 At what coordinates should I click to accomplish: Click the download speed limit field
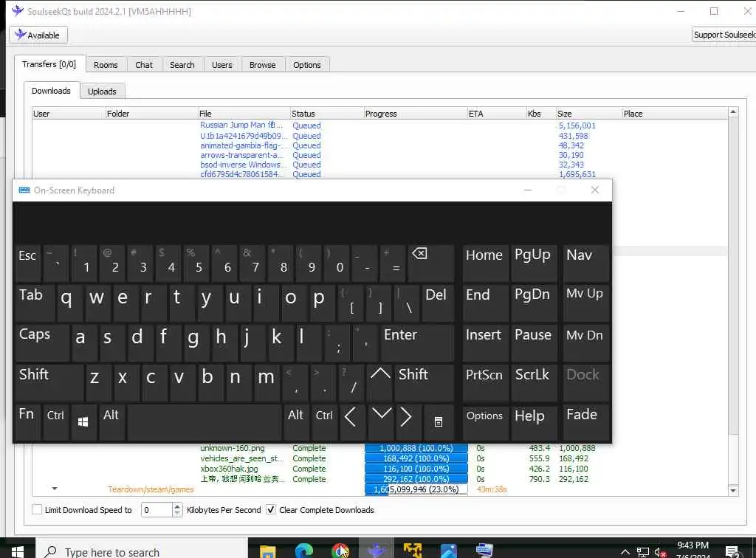click(157, 510)
